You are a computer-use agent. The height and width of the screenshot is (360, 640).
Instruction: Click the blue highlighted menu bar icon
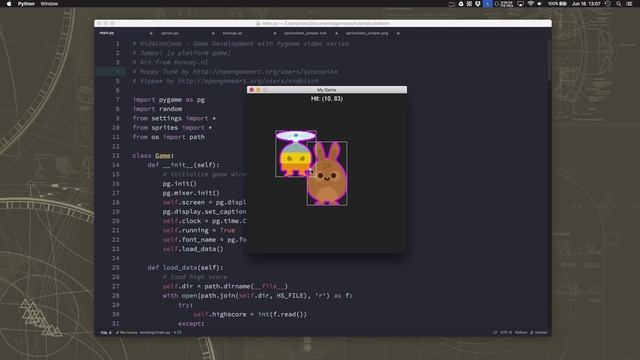point(487,4)
